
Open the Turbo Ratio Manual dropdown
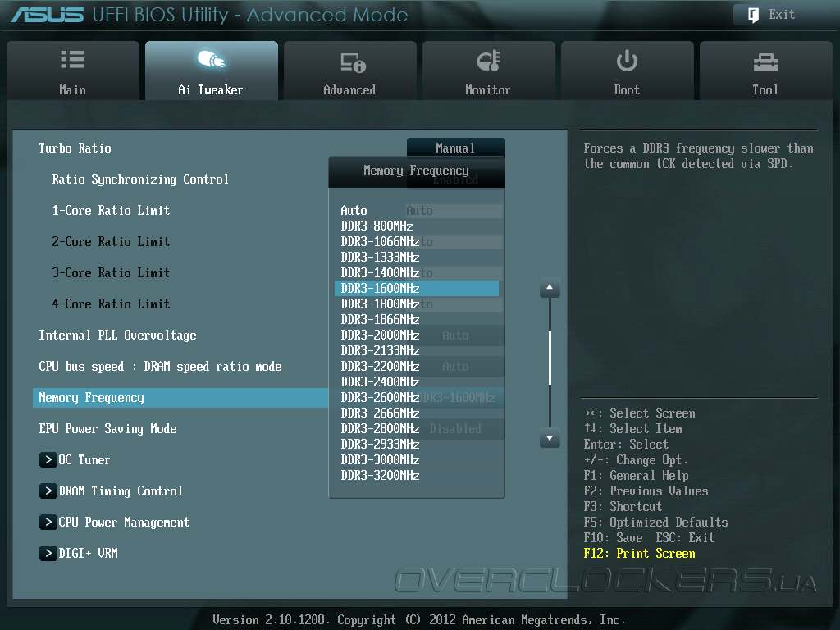pyautogui.click(x=455, y=148)
